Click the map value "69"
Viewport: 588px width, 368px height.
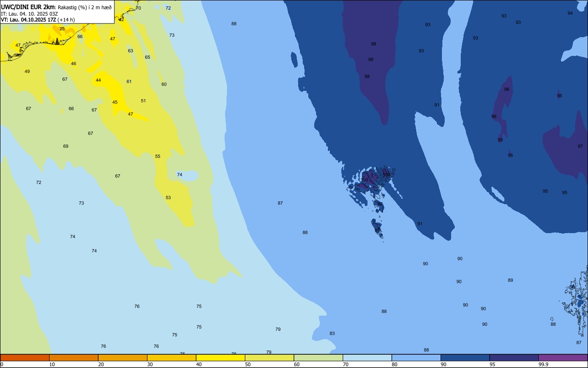click(x=66, y=146)
